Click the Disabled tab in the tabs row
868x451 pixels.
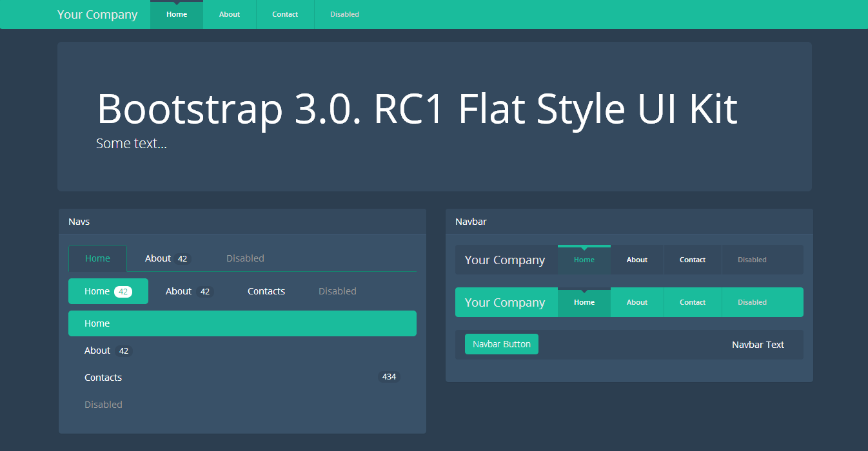[x=245, y=258]
